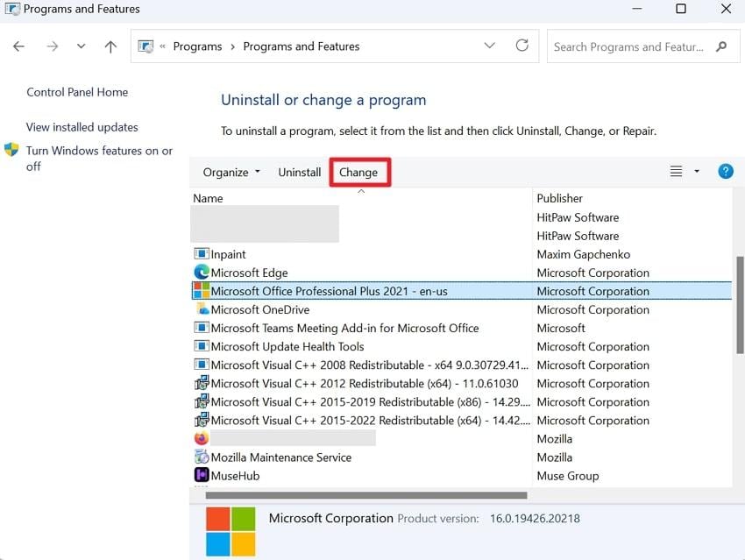745x560 pixels.
Task: Open View installed updates
Action: 82,126
